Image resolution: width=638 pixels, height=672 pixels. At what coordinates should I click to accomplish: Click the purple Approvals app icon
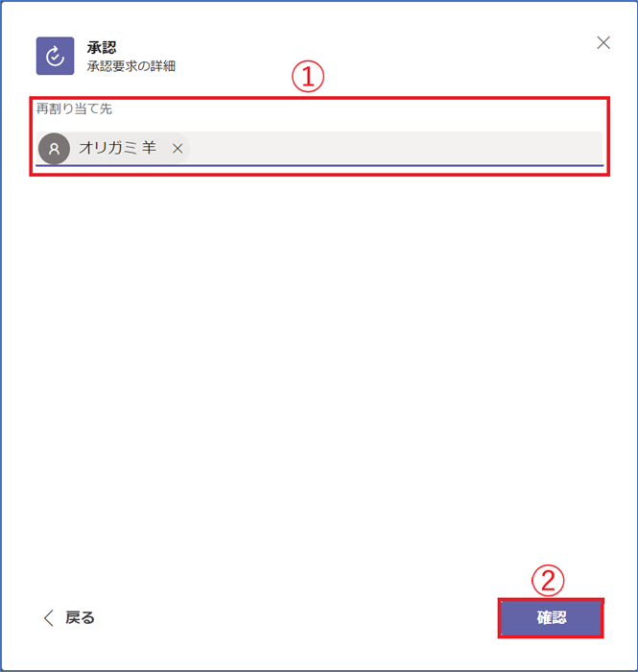(55, 56)
